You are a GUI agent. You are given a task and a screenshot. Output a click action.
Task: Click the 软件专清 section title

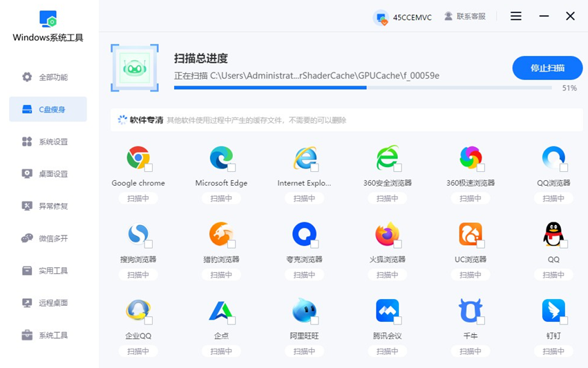(146, 120)
